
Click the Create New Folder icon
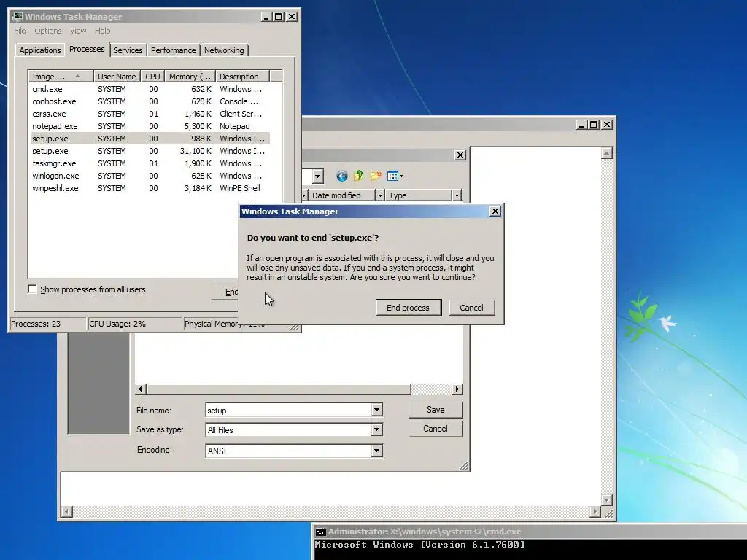coord(376,176)
